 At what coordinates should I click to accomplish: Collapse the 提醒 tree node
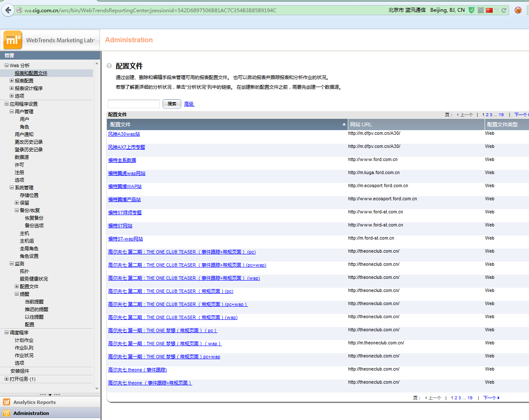16,294
